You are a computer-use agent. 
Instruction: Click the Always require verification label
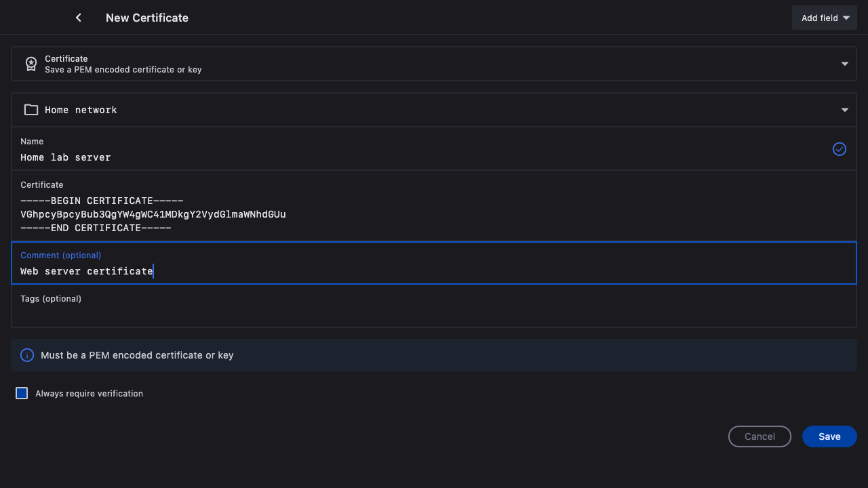tap(89, 393)
